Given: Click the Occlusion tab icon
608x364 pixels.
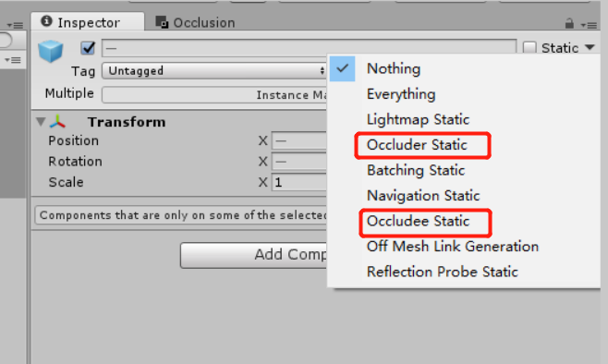Looking at the screenshot, I should tap(162, 22).
